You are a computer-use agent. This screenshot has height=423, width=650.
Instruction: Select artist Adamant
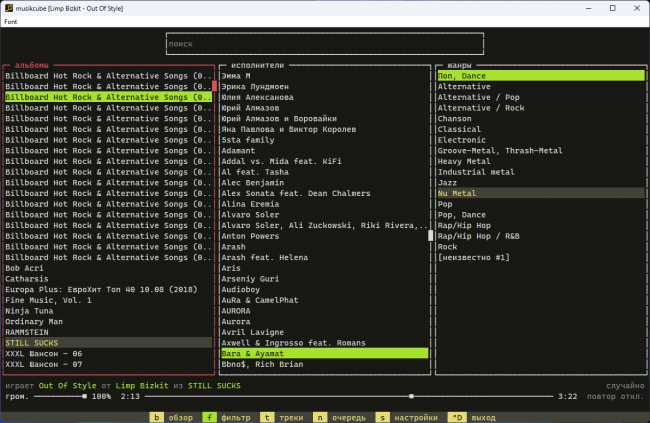(x=325, y=151)
